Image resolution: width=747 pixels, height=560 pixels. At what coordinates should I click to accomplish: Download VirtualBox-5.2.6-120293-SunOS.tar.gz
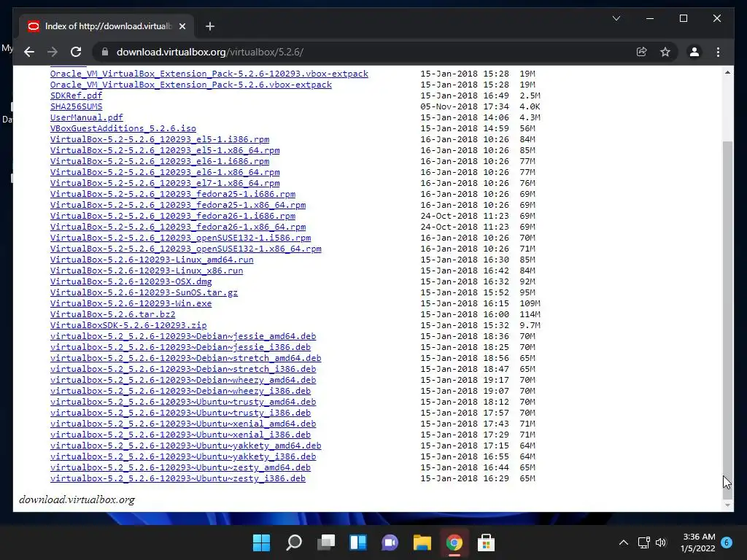[144, 293]
